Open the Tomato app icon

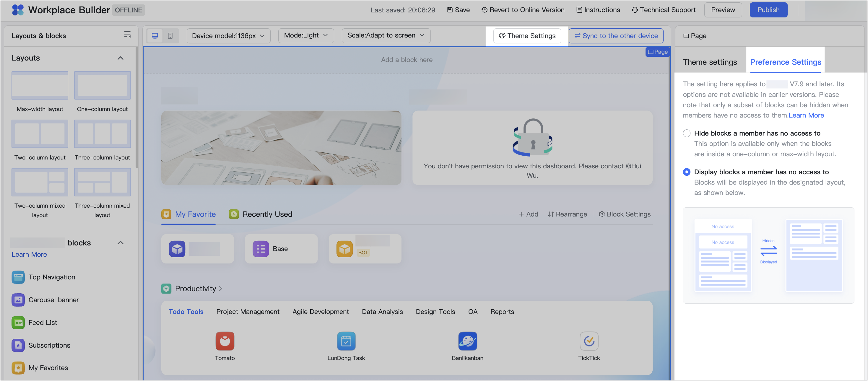(x=225, y=341)
